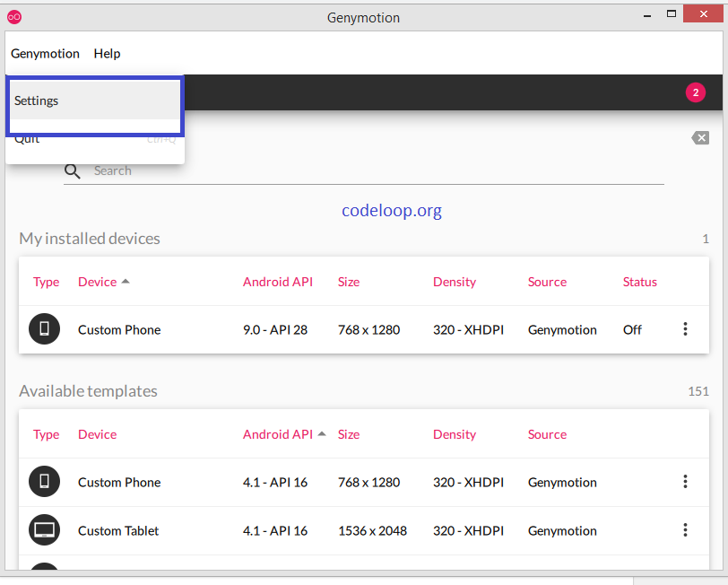
Task: Open the Genymotion menu
Action: [x=45, y=54]
